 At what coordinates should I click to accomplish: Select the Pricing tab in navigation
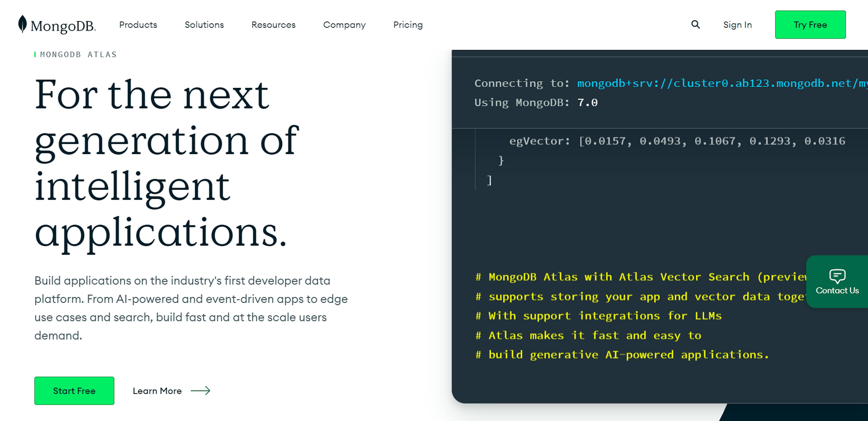(x=408, y=24)
